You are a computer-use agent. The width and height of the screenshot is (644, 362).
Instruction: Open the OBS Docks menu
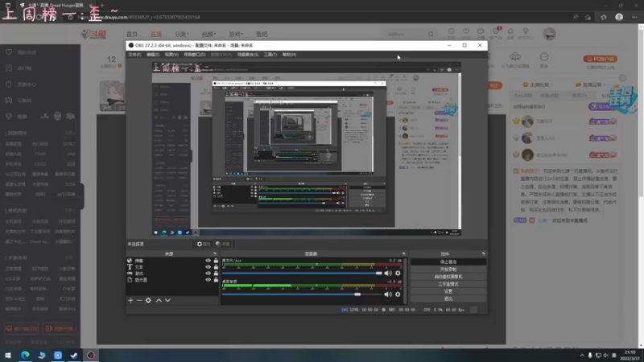click(x=194, y=55)
